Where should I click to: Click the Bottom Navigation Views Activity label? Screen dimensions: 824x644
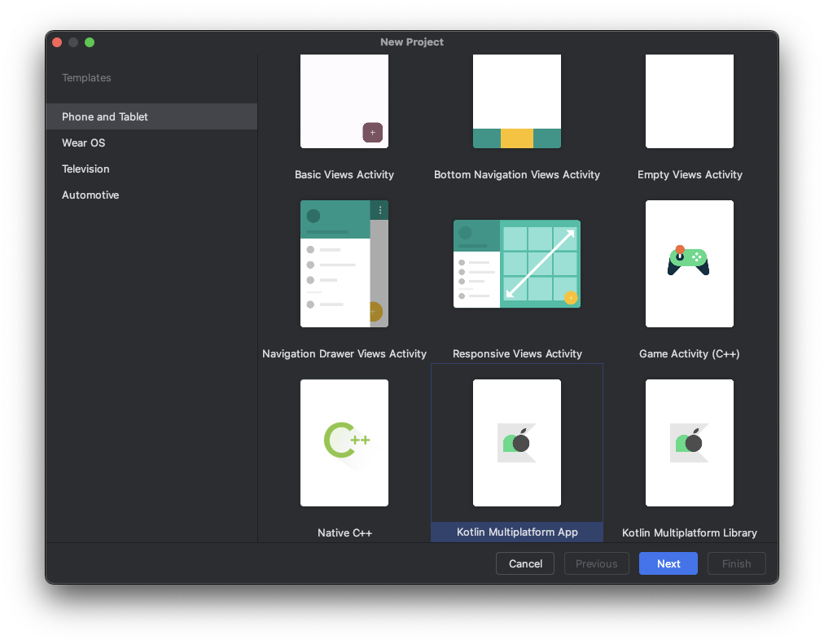click(x=516, y=174)
